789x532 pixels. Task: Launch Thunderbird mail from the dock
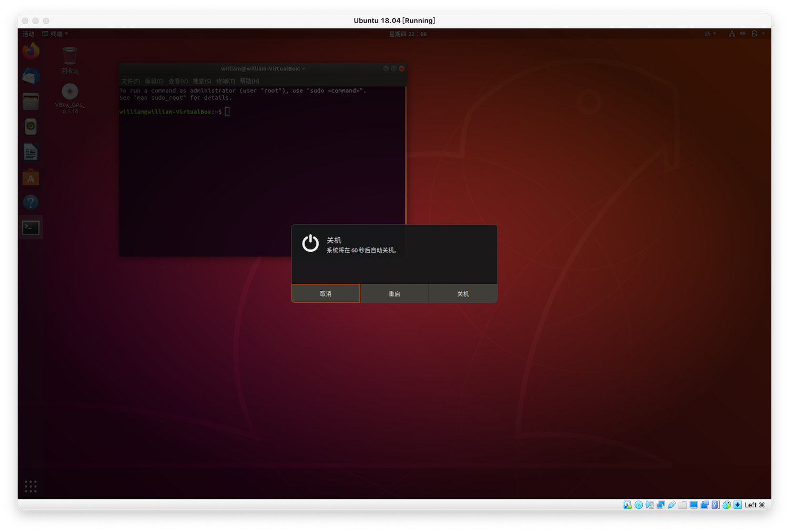click(31, 76)
